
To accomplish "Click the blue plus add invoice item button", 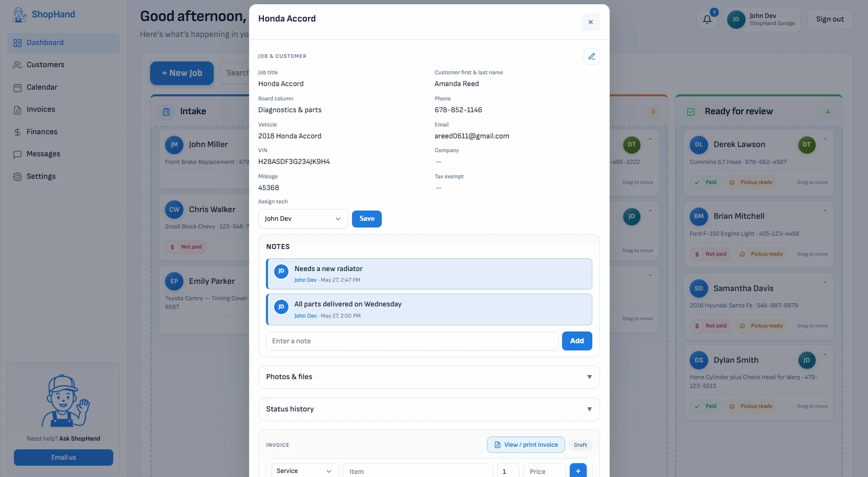I will coord(578,471).
